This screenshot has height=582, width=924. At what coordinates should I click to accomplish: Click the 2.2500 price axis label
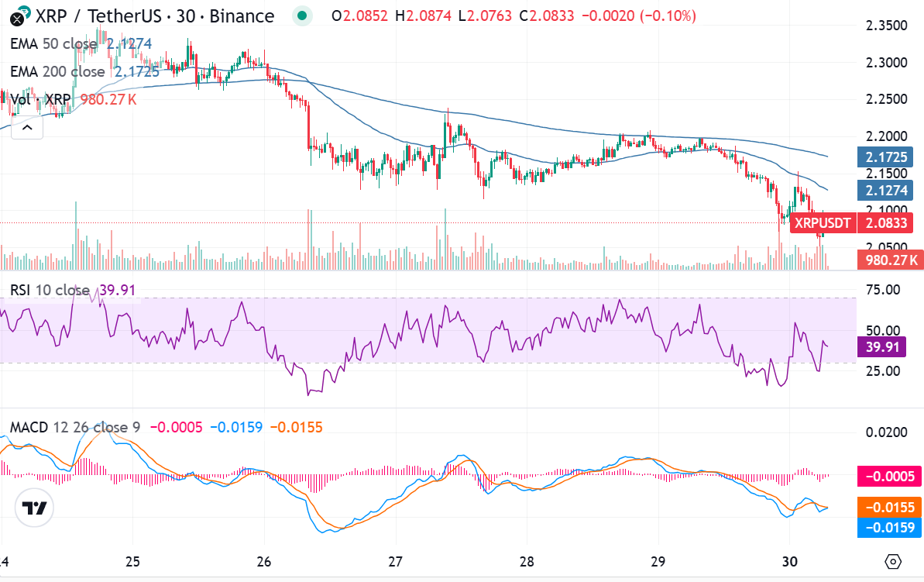[886, 99]
